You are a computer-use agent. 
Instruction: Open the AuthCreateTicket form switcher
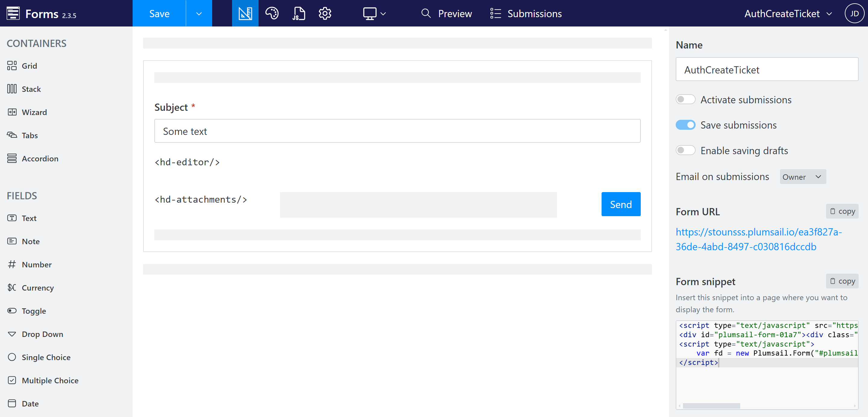coord(788,14)
